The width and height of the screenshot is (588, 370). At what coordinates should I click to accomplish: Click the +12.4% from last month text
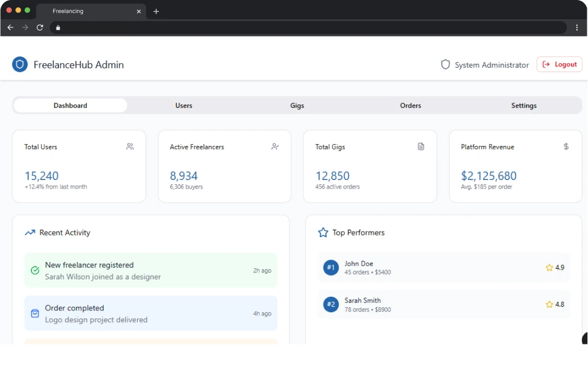(x=56, y=187)
